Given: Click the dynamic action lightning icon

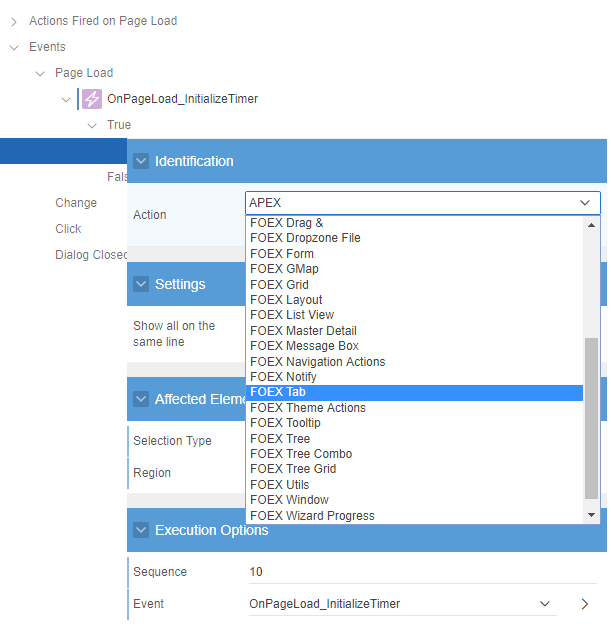Looking at the screenshot, I should [x=92, y=99].
